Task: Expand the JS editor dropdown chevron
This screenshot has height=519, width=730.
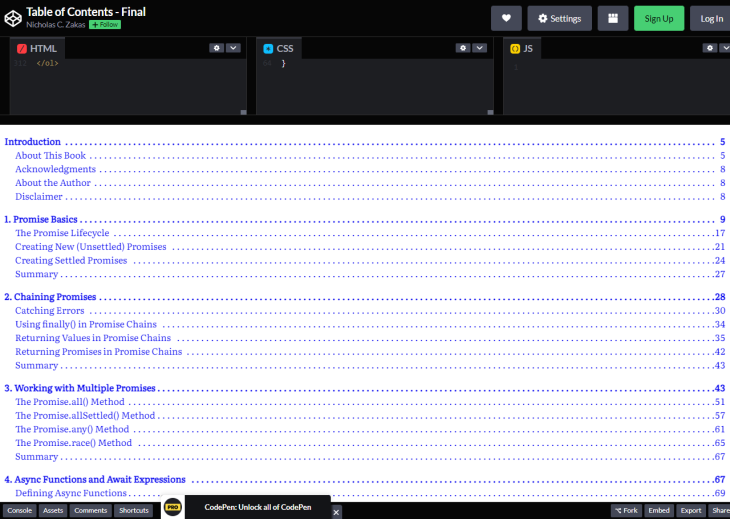Action: tap(724, 48)
